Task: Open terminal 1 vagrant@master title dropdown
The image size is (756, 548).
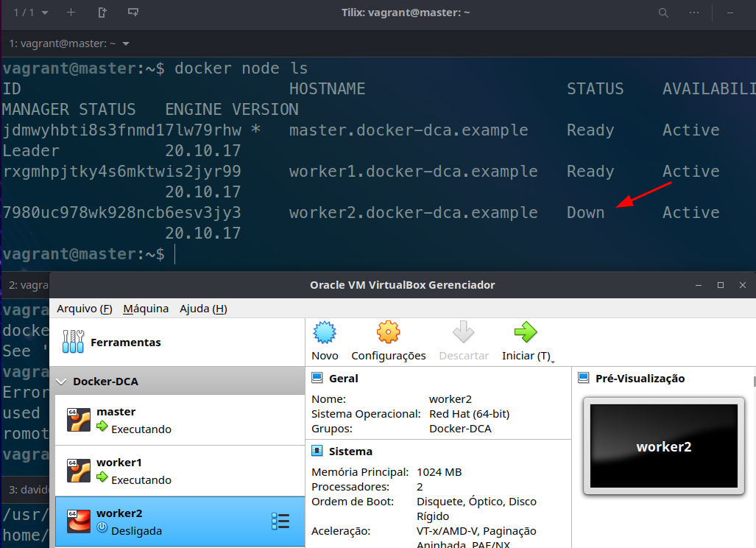Action: click(x=126, y=43)
